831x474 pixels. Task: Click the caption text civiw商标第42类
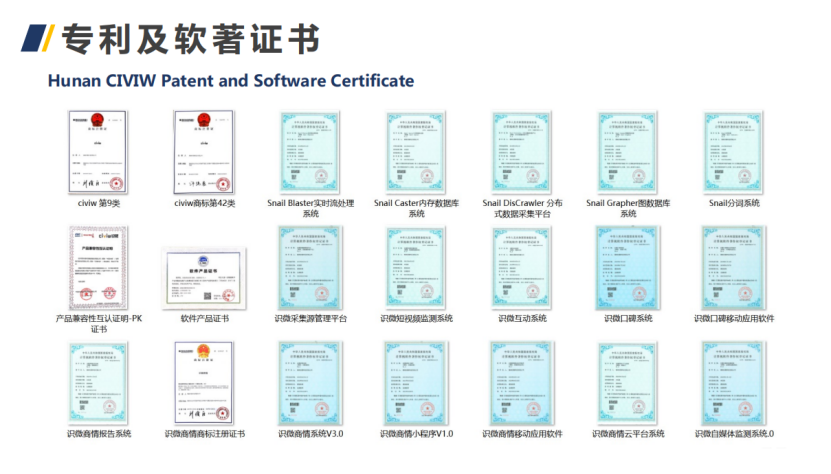pyautogui.click(x=205, y=203)
